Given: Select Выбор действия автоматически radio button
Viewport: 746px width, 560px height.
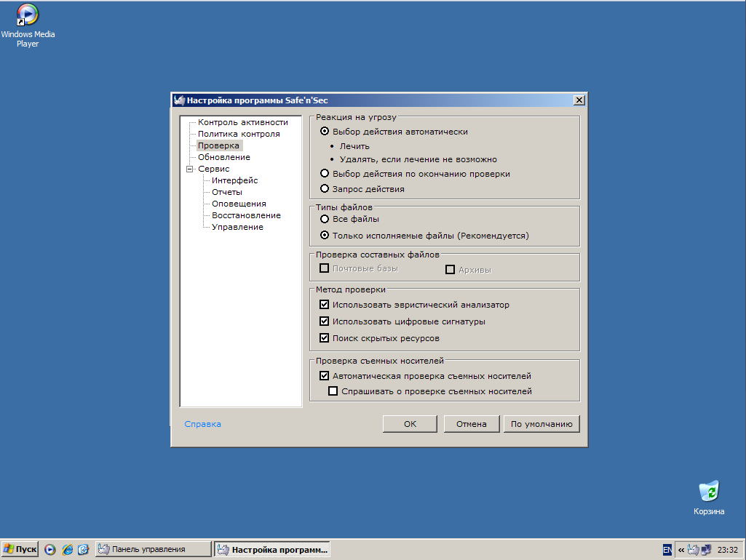Looking at the screenshot, I should coord(325,131).
